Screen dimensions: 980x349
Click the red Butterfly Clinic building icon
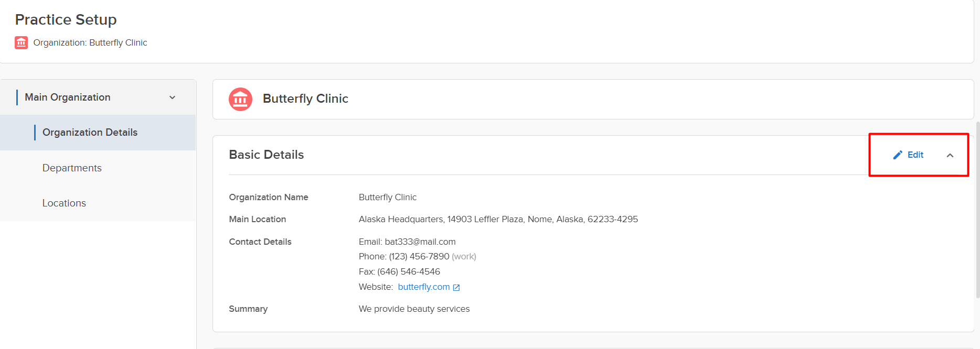[x=240, y=99]
